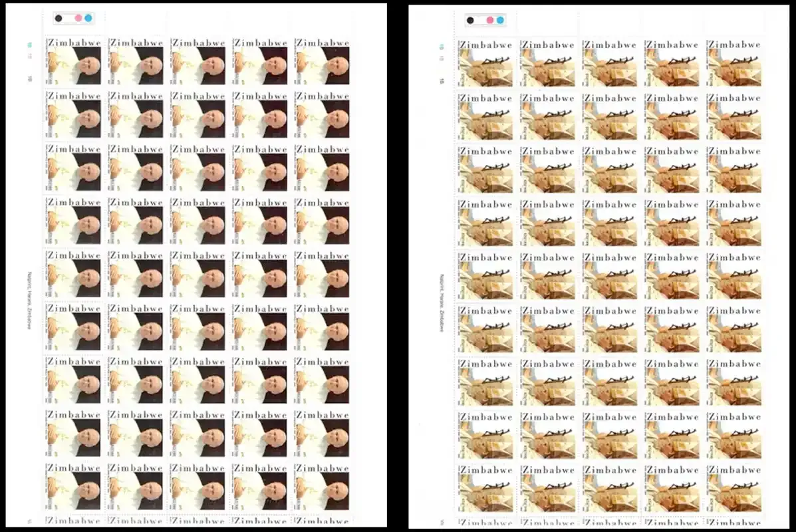The image size is (796, 532).
Task: Select middle stamp in right sheet's top row
Action: pos(610,63)
